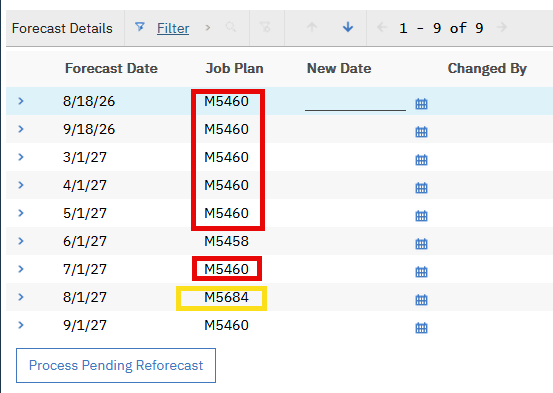
Task: Open calendar picker for 4/1/27 row
Action: click(421, 188)
